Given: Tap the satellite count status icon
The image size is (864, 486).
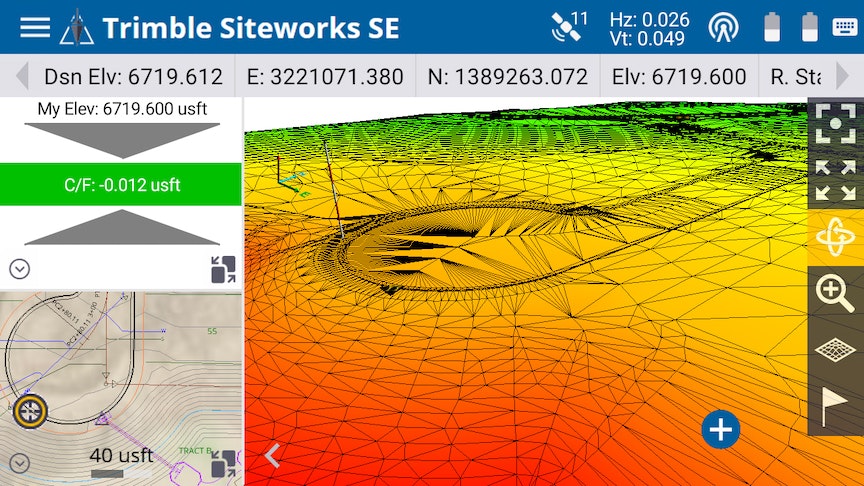Looking at the screenshot, I should [x=569, y=26].
